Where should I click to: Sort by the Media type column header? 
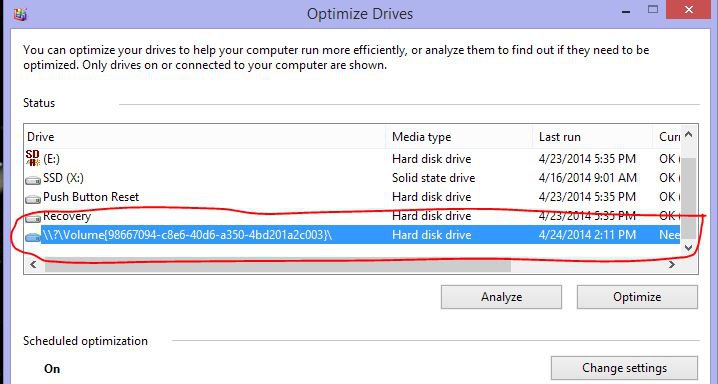[x=459, y=136]
